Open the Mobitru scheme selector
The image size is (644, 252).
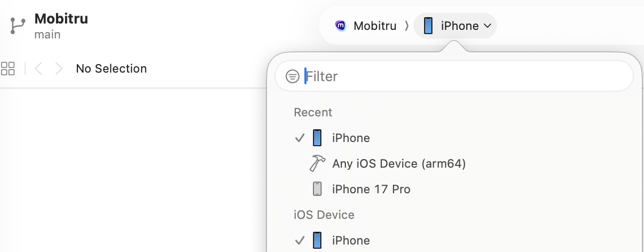point(374,26)
